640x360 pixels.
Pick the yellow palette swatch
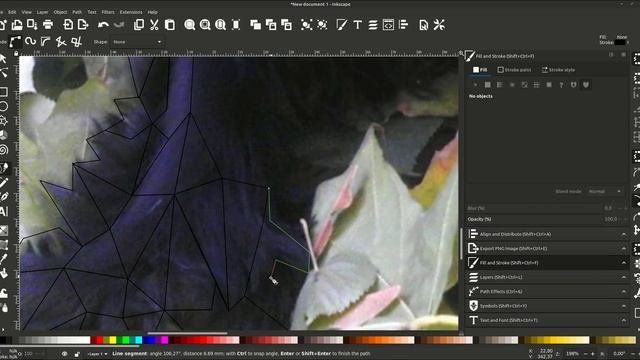click(113, 340)
